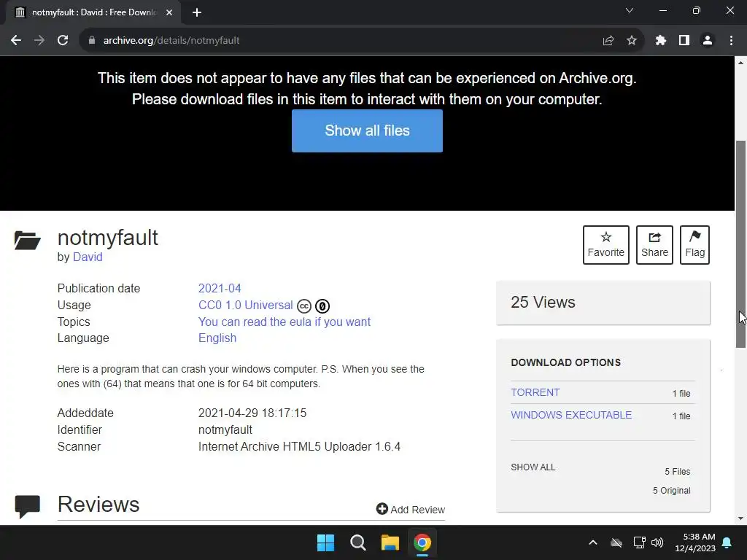747x560 pixels.
Task: Open the Windows Start menu
Action: 326,542
